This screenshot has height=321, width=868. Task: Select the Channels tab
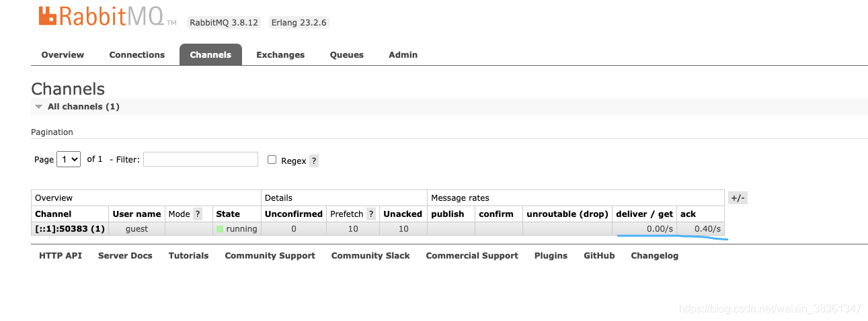210,55
